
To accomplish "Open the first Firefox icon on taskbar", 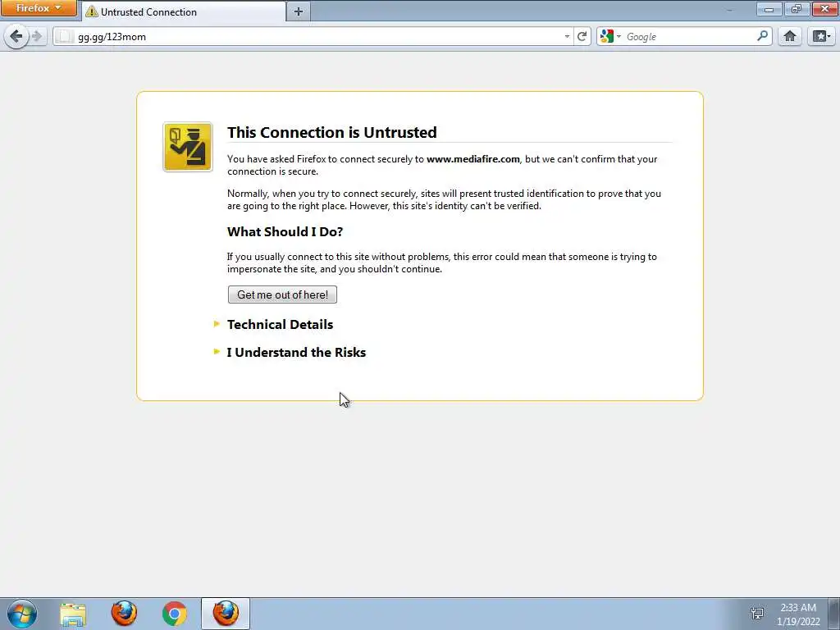I will point(124,614).
